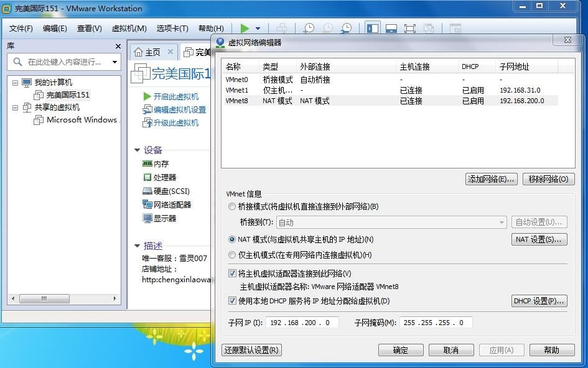
Task: Click the console view toolbar icon
Action: pos(455,29)
